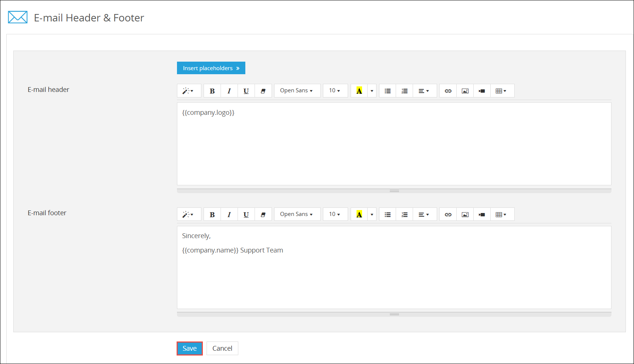634x364 pixels.
Task: Grab the footer editor resize handle bar
Action: pos(394,315)
